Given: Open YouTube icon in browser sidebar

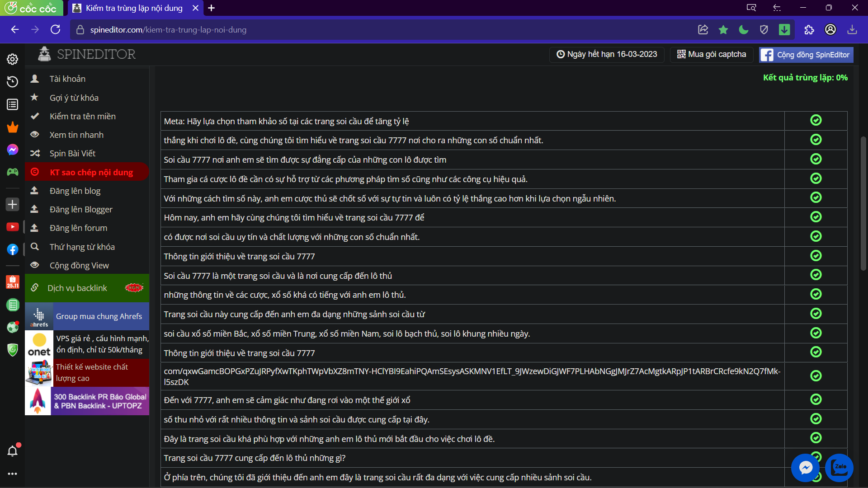Looking at the screenshot, I should pos(12,227).
